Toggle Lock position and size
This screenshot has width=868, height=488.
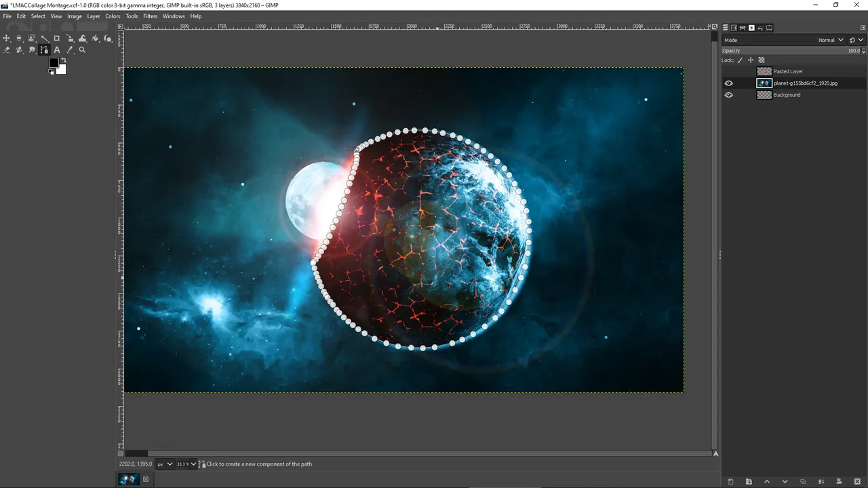point(751,60)
